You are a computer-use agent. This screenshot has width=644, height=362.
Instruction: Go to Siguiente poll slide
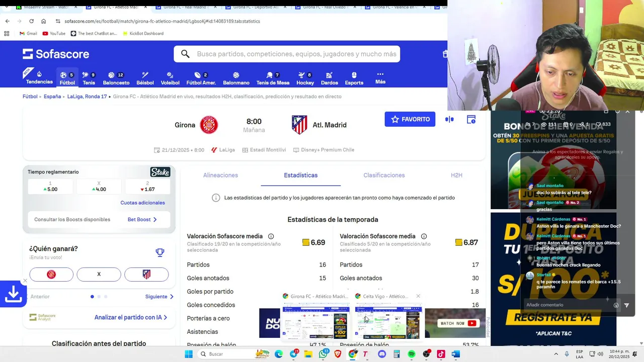159,297
